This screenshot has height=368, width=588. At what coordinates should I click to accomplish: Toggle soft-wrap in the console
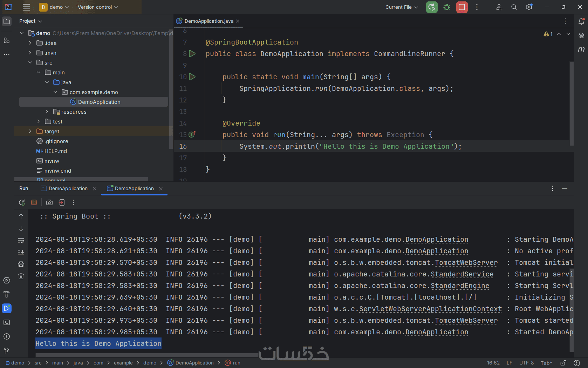pyautogui.click(x=21, y=240)
